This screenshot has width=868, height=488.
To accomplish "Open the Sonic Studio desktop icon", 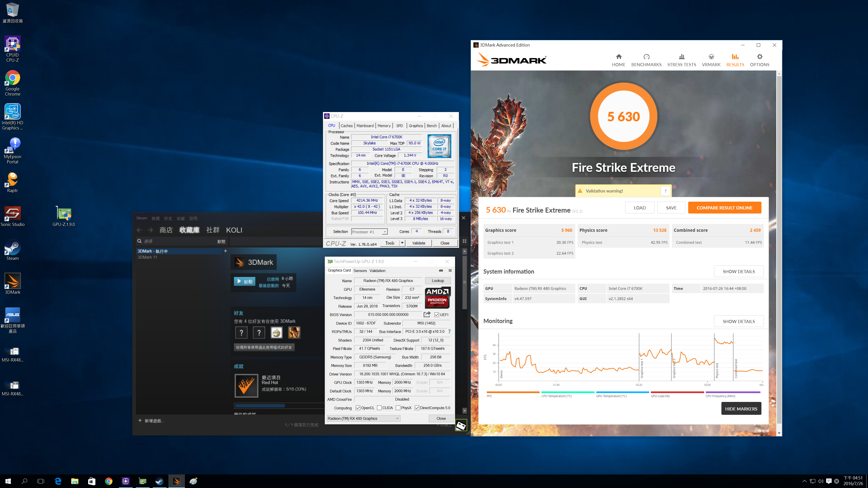I will (x=12, y=216).
